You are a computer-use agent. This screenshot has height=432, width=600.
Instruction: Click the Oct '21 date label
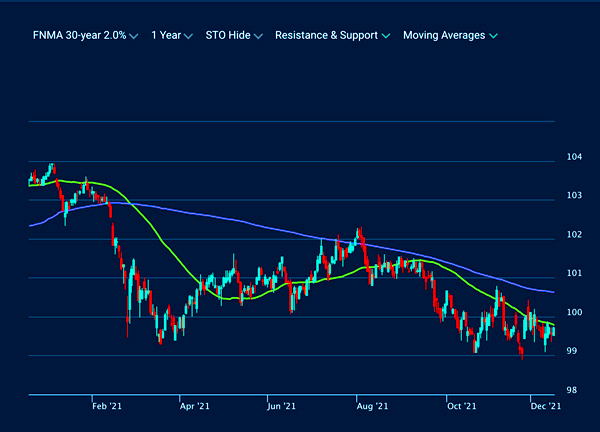pyautogui.click(x=461, y=407)
